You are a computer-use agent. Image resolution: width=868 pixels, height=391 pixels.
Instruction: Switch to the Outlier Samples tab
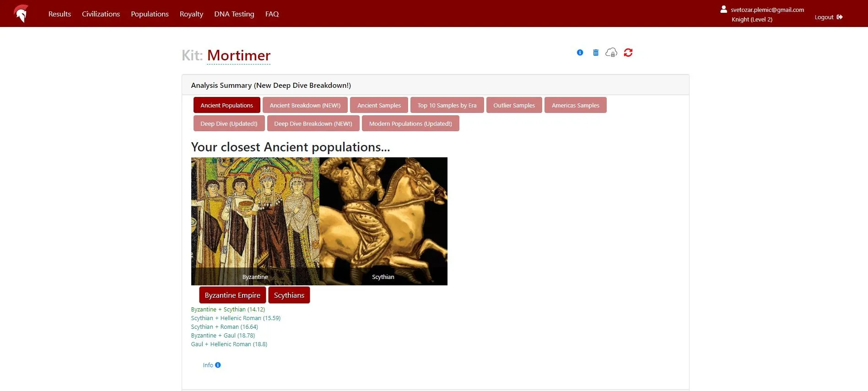[x=514, y=105]
